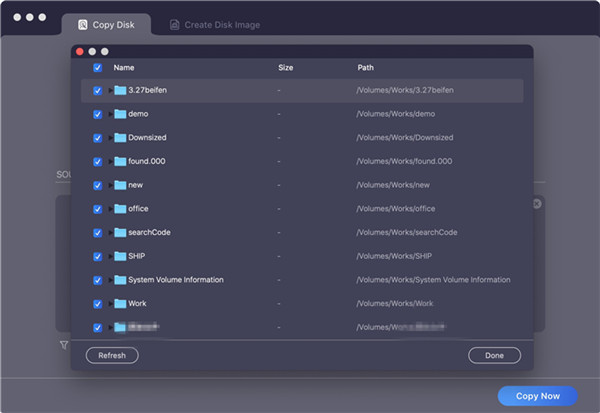The image size is (600, 413).
Task: Uncheck the office folder checkbox
Action: coord(97,209)
